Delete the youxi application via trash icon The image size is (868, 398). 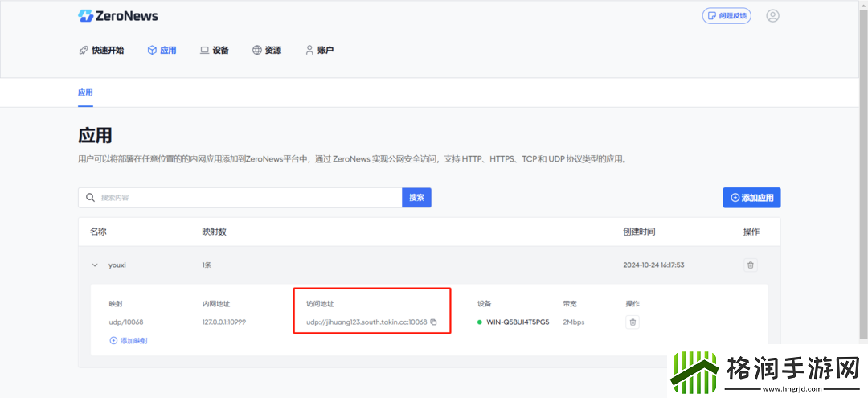click(x=751, y=265)
